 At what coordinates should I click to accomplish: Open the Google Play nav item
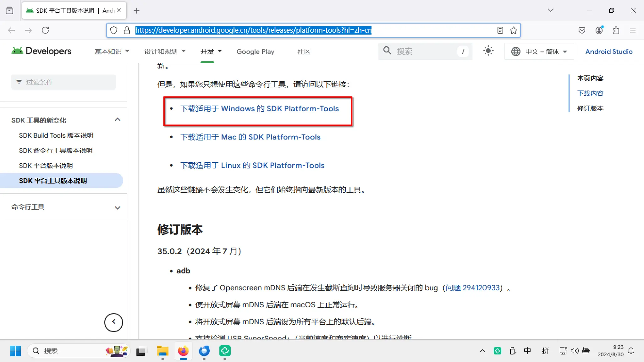click(255, 51)
